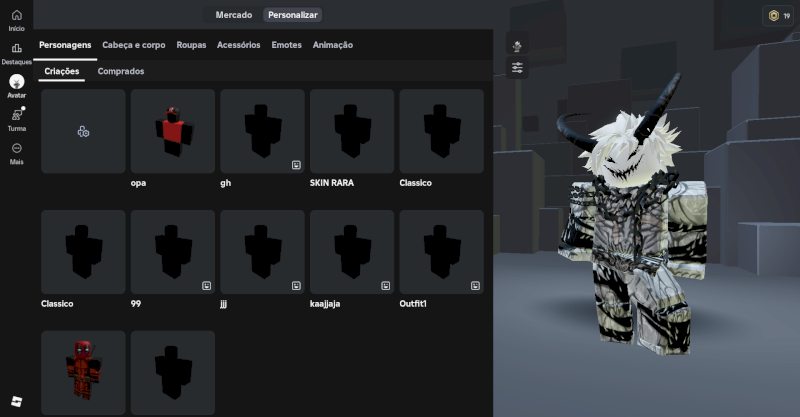Create a new character outfit tile

point(83,131)
